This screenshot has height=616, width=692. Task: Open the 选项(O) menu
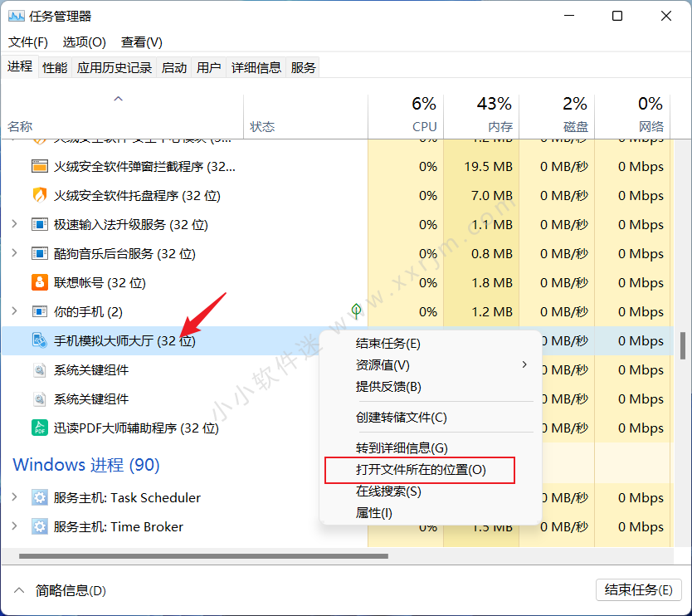85,42
